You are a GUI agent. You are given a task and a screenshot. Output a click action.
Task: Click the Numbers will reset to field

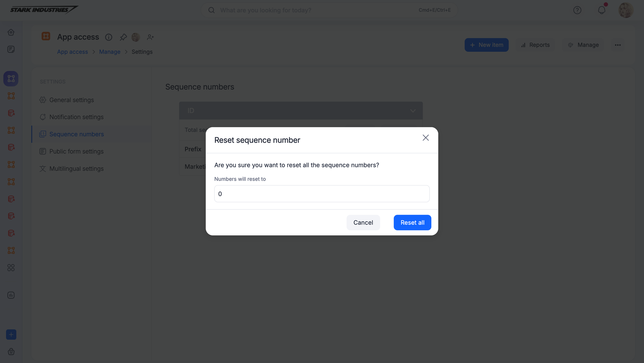[x=322, y=194]
